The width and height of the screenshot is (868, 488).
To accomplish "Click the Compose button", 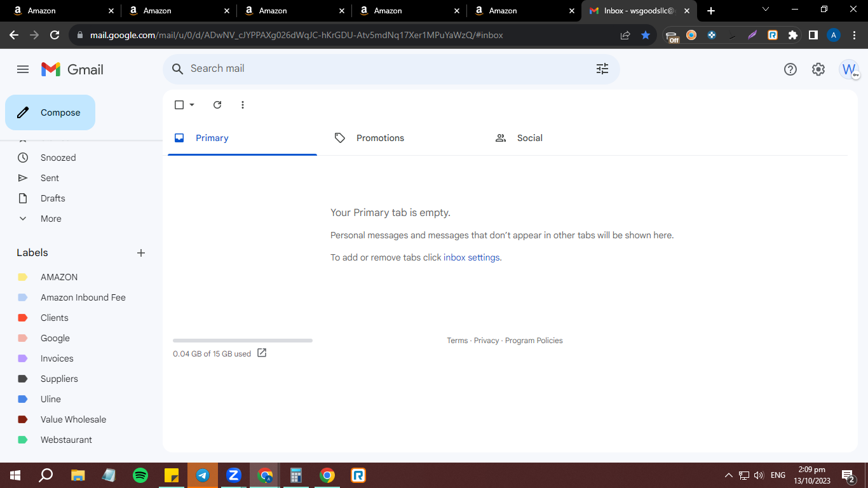I will click(50, 112).
